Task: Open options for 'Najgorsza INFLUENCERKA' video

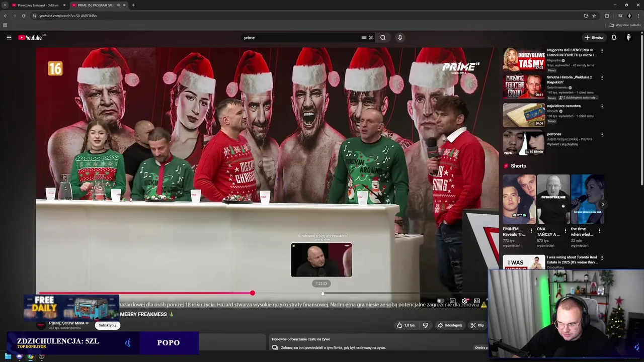Action: pos(602,50)
